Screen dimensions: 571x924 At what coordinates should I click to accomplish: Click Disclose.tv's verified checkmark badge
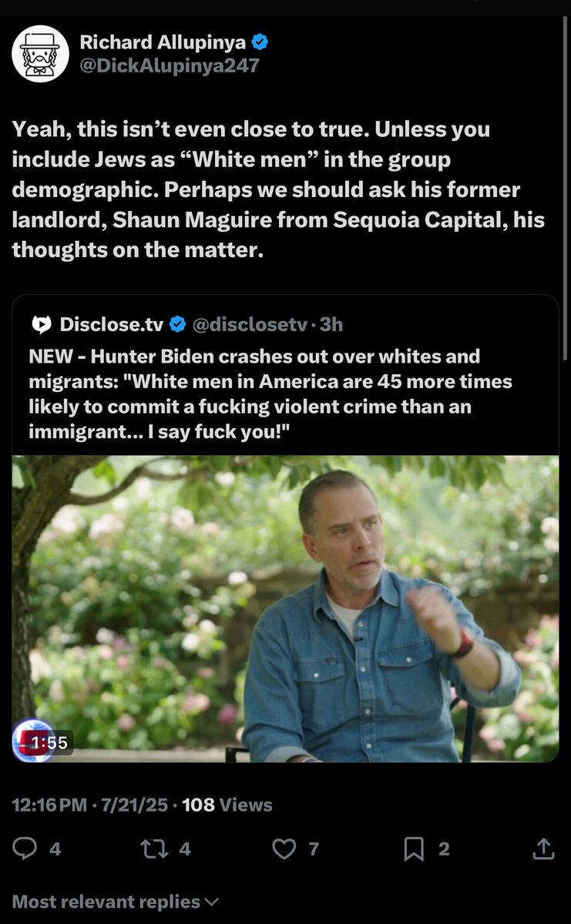pyautogui.click(x=176, y=325)
